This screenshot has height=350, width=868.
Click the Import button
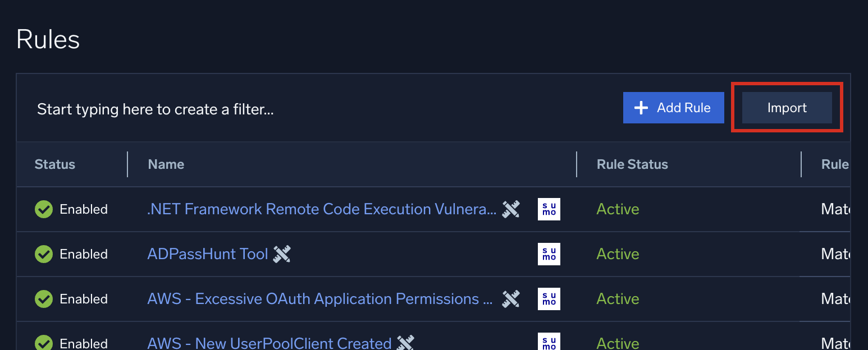[787, 108]
